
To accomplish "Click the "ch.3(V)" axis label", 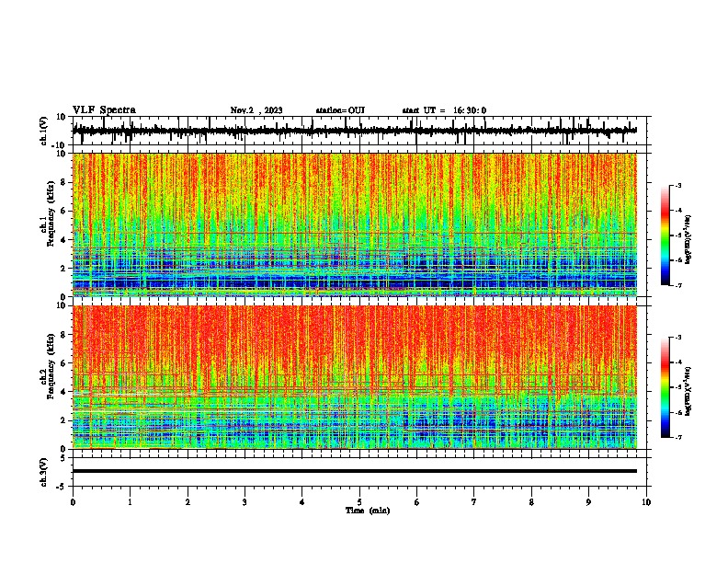I will [44, 472].
